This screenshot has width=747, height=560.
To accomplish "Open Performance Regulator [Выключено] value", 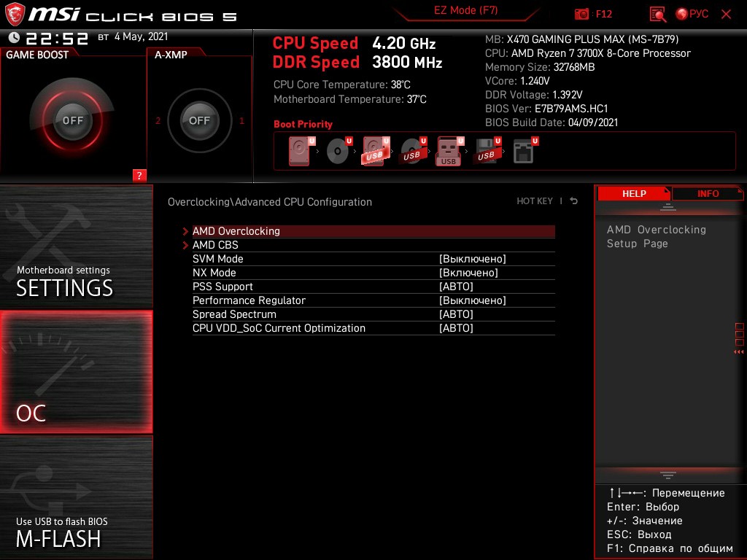I will coord(472,300).
